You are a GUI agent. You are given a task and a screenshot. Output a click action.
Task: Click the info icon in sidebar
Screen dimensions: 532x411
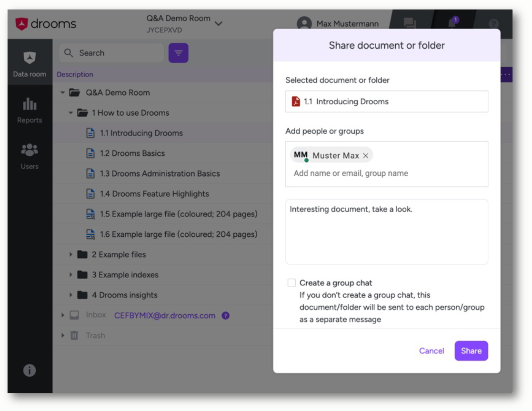[x=30, y=370]
